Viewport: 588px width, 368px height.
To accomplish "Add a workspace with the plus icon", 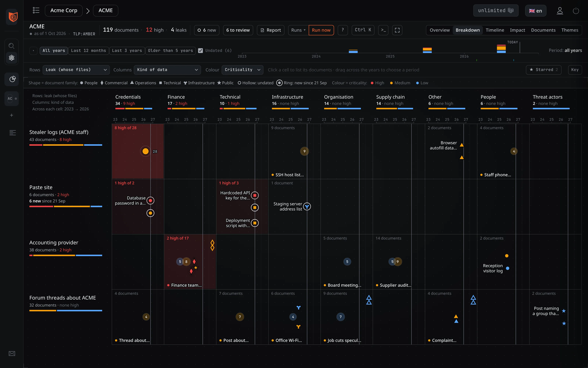I will 11,115.
